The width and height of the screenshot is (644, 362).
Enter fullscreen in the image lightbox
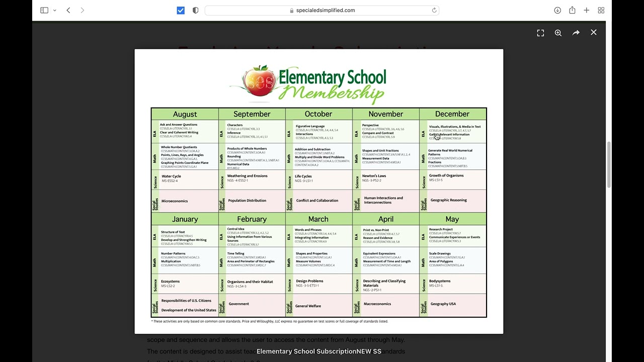540,33
